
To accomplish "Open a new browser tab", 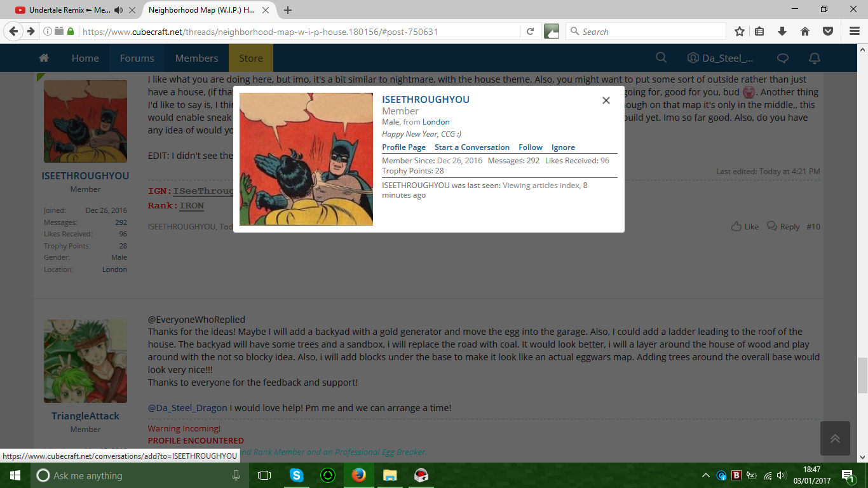I will [288, 10].
